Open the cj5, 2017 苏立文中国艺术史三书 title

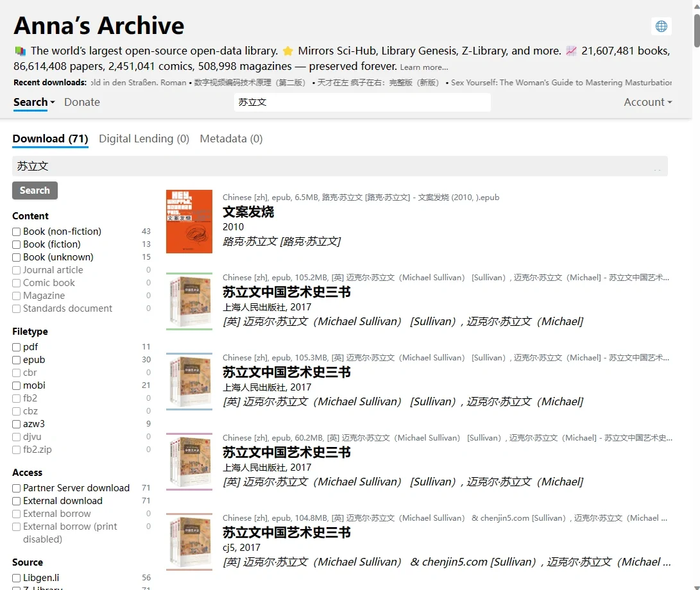pos(287,533)
